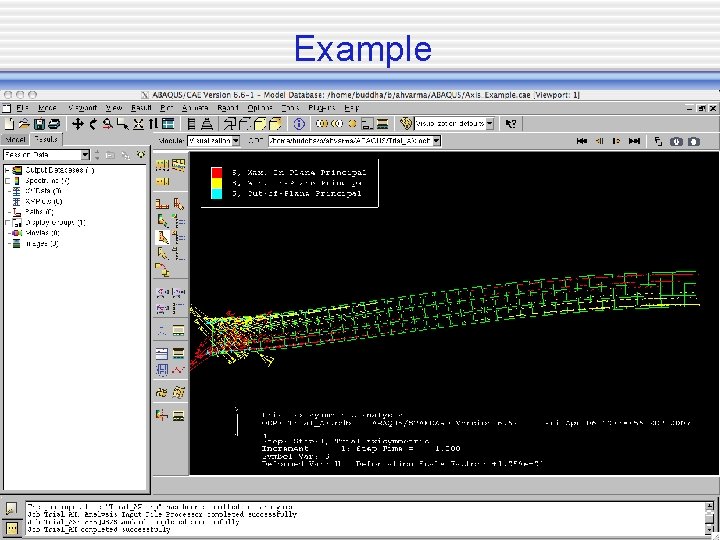Click the Auto-Fit view icon

pyautogui.click(x=138, y=124)
